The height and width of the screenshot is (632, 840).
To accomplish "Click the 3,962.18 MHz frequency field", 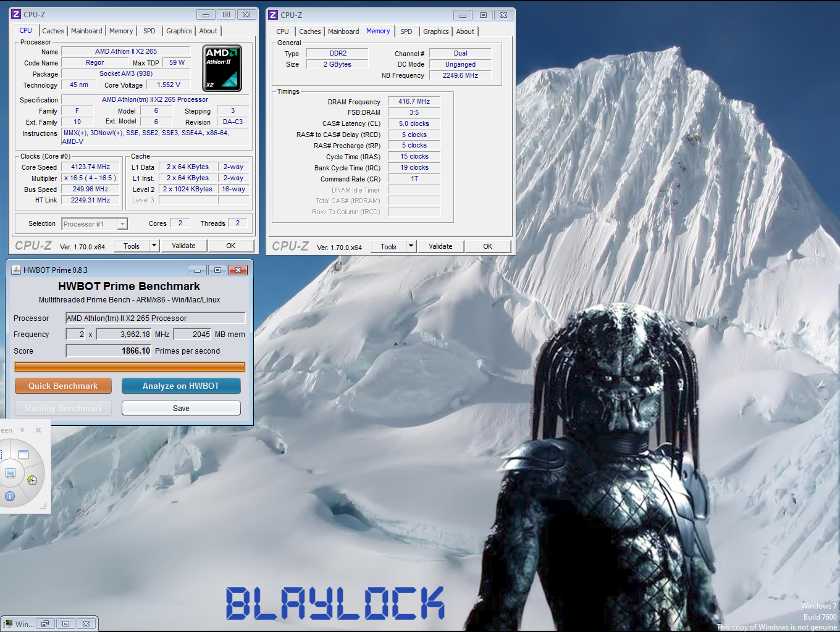I will point(124,334).
